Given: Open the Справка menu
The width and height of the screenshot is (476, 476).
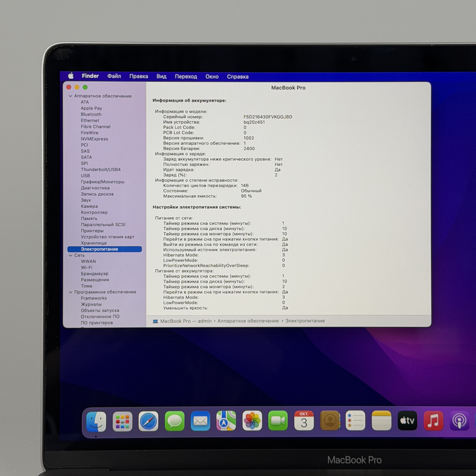Looking at the screenshot, I should pyautogui.click(x=238, y=77).
